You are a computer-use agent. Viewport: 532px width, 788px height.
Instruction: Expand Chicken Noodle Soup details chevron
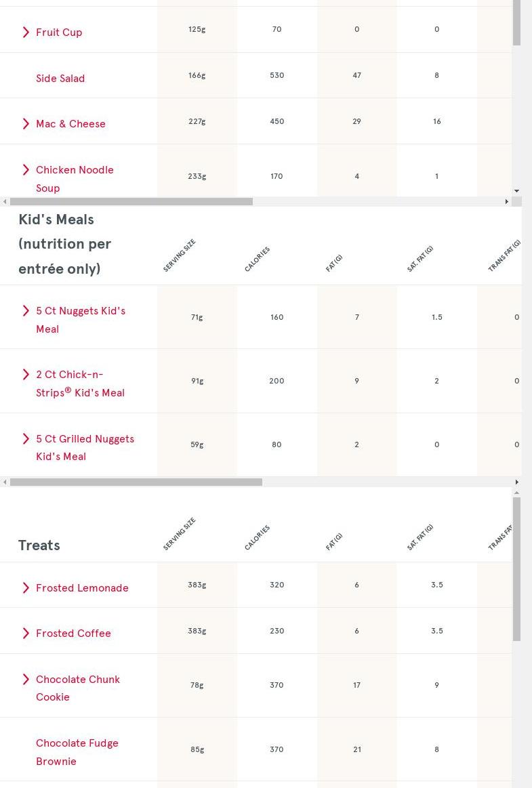[x=26, y=170]
